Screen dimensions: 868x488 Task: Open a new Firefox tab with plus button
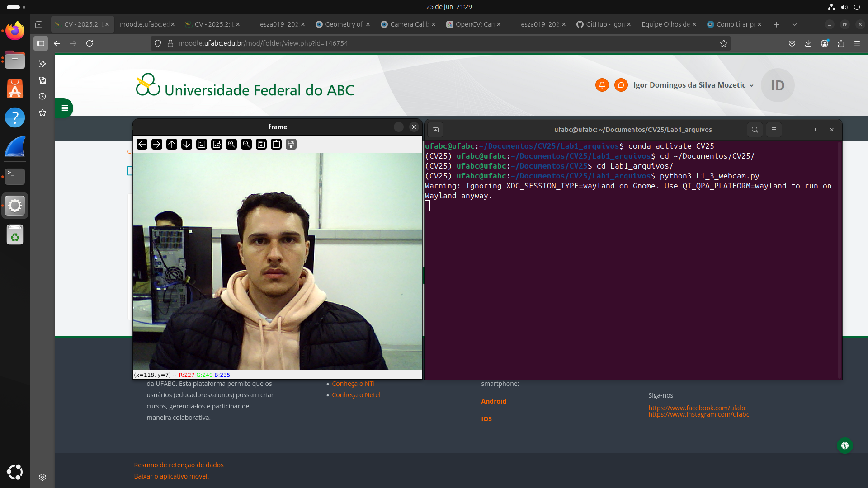(776, 24)
